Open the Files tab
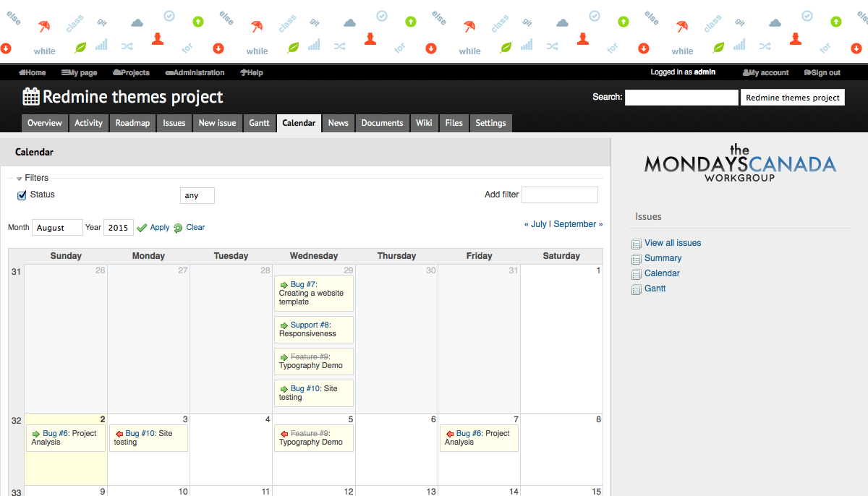The image size is (868, 496). coord(454,123)
